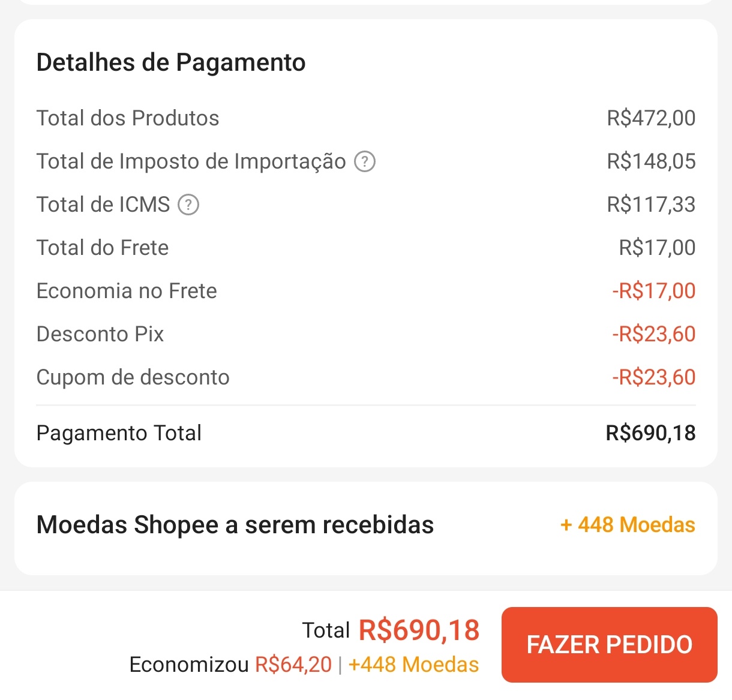Click the Economizou R$64,20 savings text
The width and height of the screenshot is (732, 700).
[230, 665]
